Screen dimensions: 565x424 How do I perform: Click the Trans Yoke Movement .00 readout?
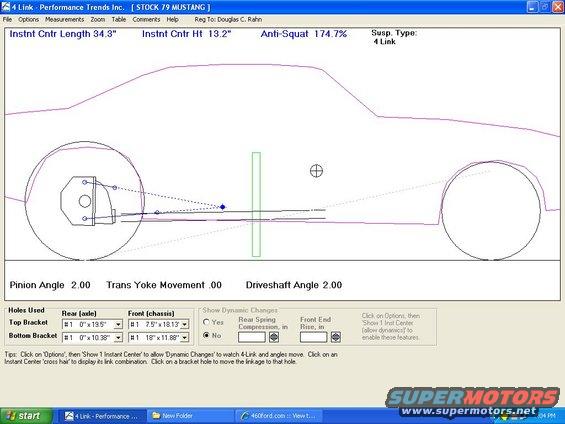tap(164, 285)
